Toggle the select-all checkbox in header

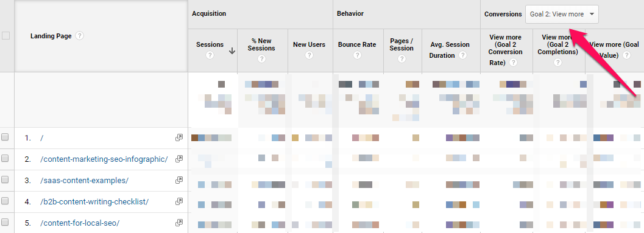(x=5, y=36)
